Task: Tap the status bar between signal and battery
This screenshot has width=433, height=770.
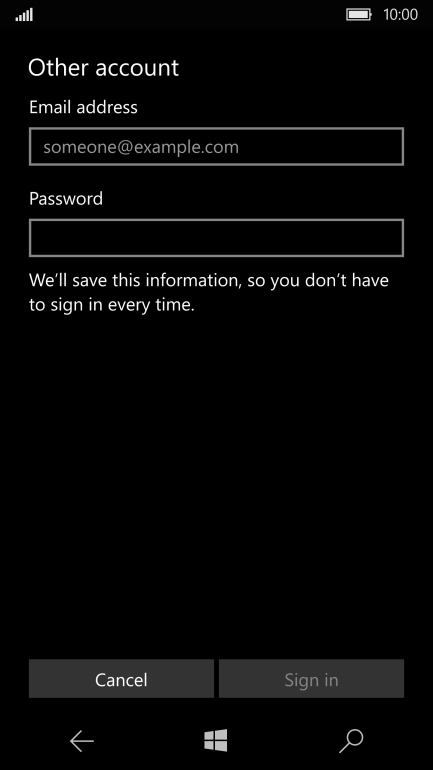Action: (189, 15)
